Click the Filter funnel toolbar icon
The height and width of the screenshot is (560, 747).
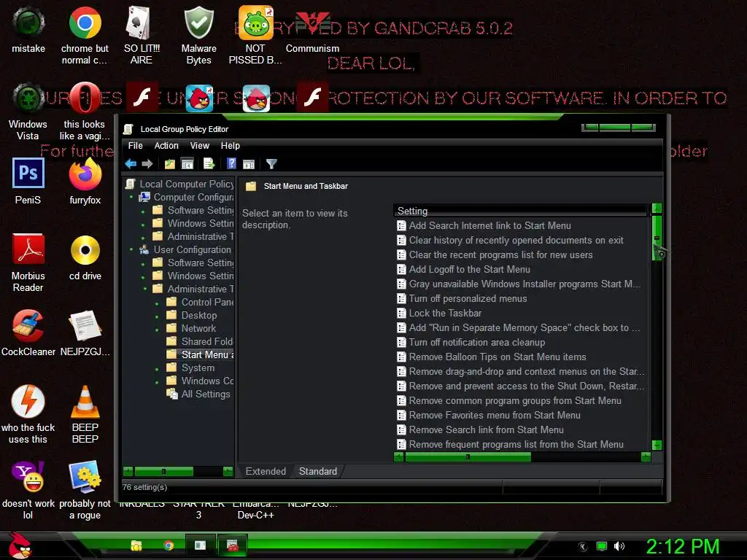point(271,164)
